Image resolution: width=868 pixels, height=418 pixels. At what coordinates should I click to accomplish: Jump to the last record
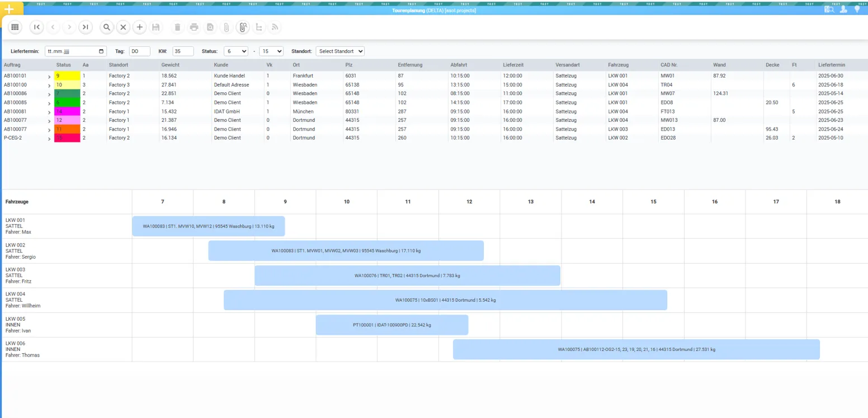pyautogui.click(x=85, y=27)
